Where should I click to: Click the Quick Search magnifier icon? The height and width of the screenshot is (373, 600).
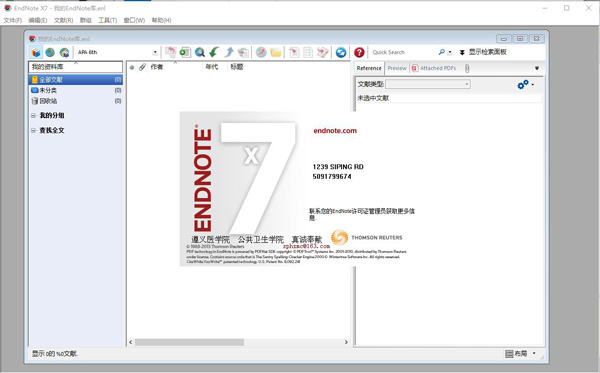(442, 52)
